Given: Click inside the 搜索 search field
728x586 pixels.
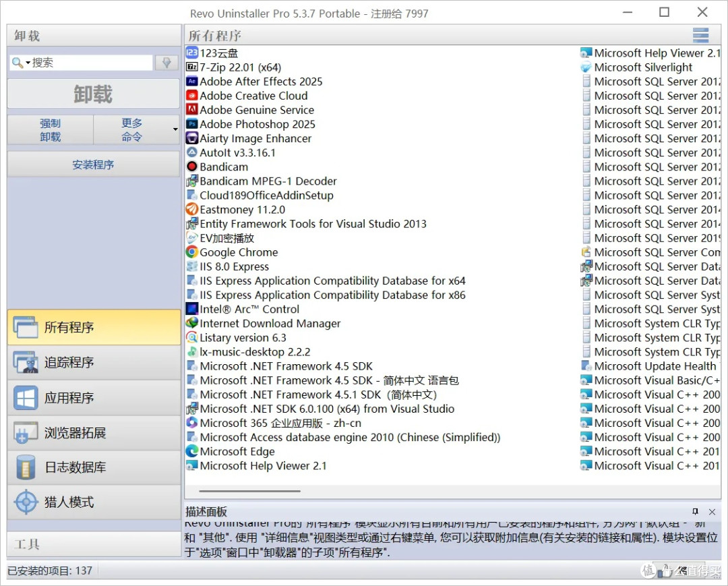Looking at the screenshot, I should point(91,63).
